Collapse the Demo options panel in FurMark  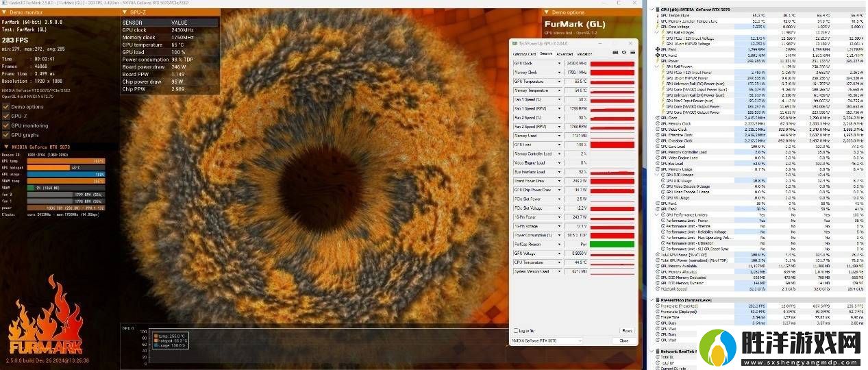(x=547, y=12)
